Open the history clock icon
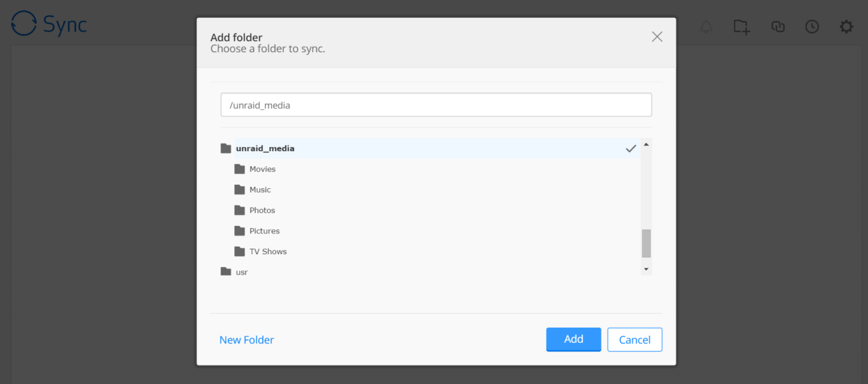868x384 pixels. click(x=812, y=27)
